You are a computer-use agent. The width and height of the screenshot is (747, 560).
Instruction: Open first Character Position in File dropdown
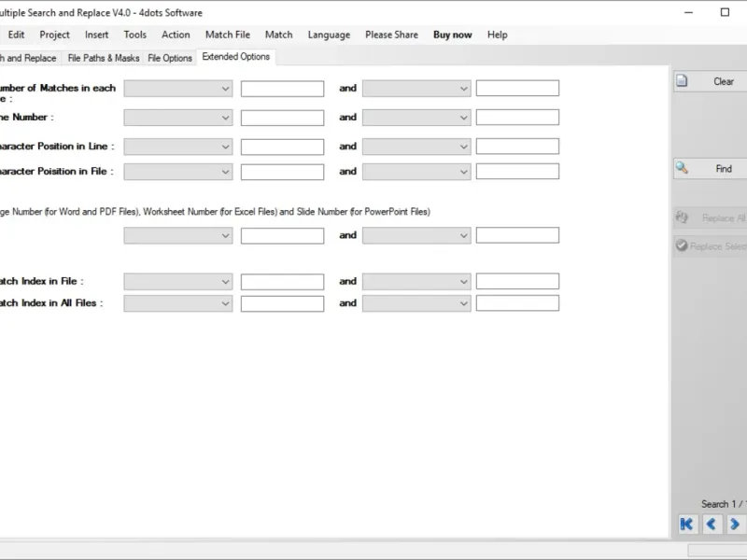tap(178, 172)
